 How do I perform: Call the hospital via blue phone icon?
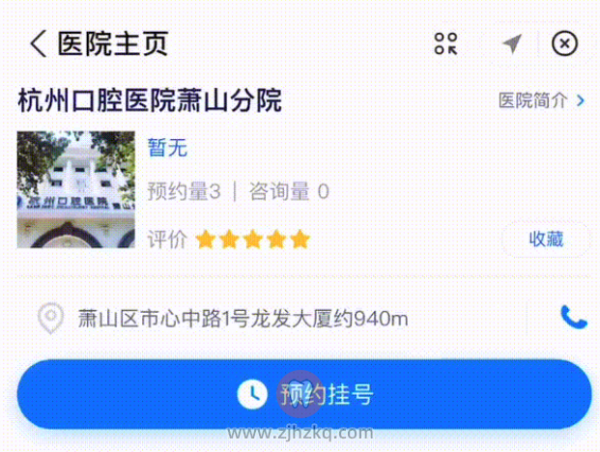pyautogui.click(x=574, y=317)
